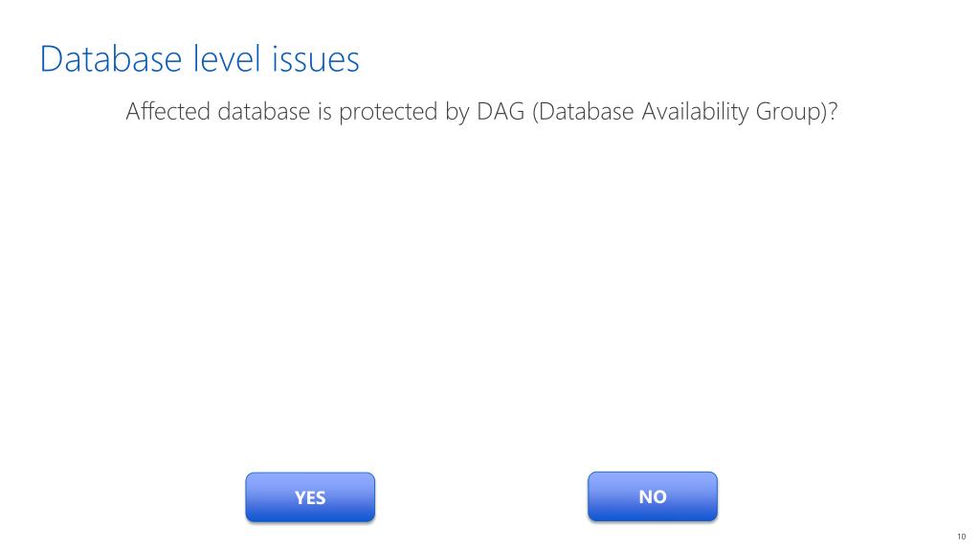Click the word 'Group' before the question mark
Image resolution: width=980 pixels, height=551 pixels.
coord(788,113)
